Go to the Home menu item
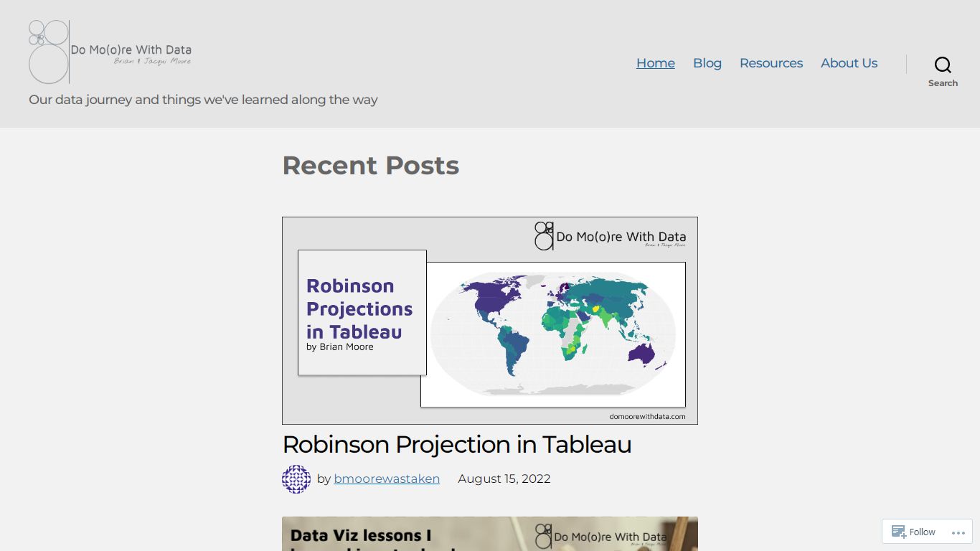The height and width of the screenshot is (551, 980). tap(656, 63)
